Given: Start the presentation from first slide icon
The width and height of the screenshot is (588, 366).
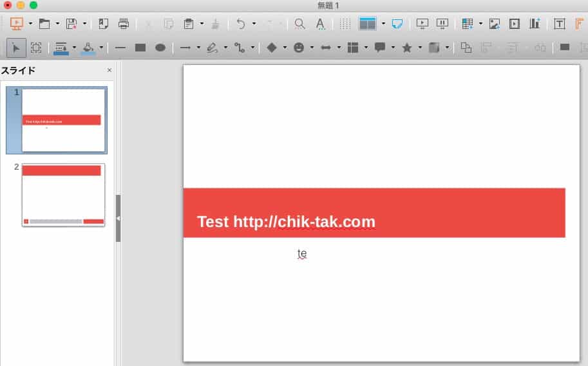Looking at the screenshot, I should tap(17, 24).
